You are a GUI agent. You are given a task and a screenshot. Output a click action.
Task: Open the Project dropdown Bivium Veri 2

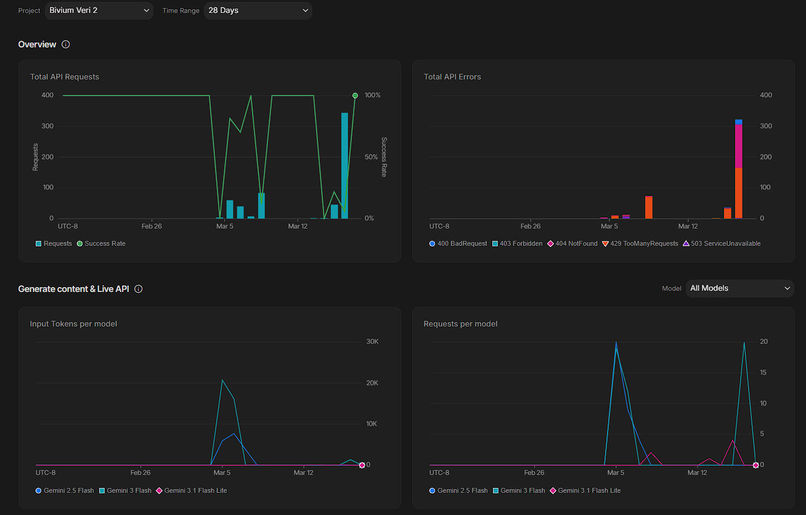[99, 10]
